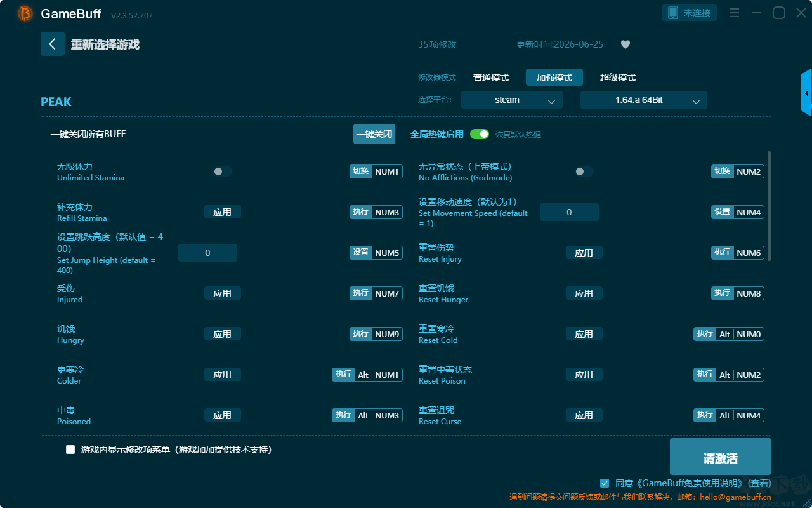
Task: Open the hamburger menu icon
Action: (x=734, y=13)
